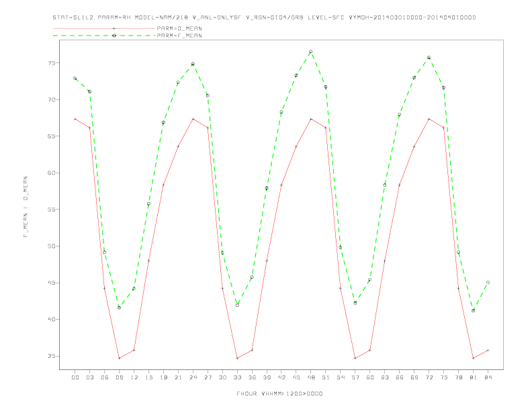Click x-axis hour label 78
Image resolution: width=532 pixels, height=411 pixels.
pyautogui.click(x=458, y=377)
